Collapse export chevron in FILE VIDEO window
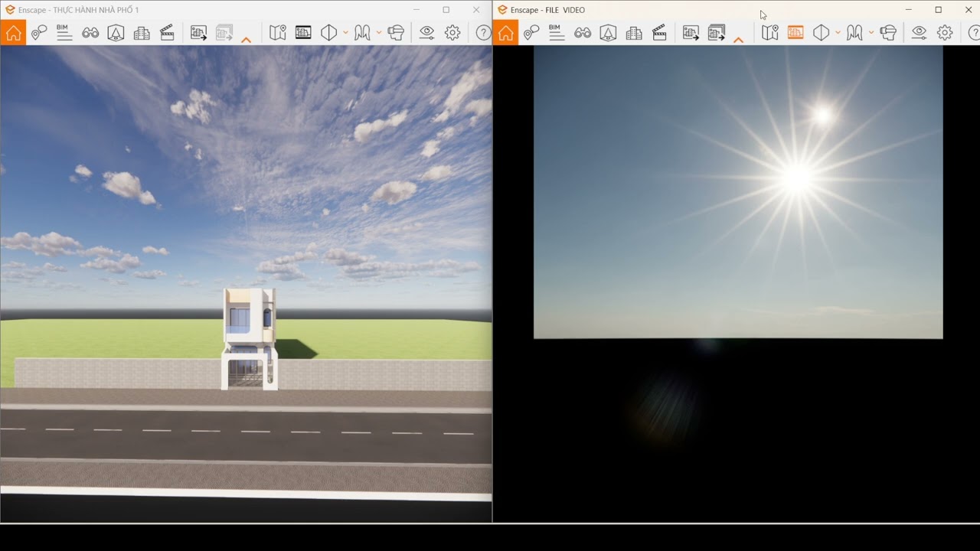The image size is (980, 551). pyautogui.click(x=738, y=40)
